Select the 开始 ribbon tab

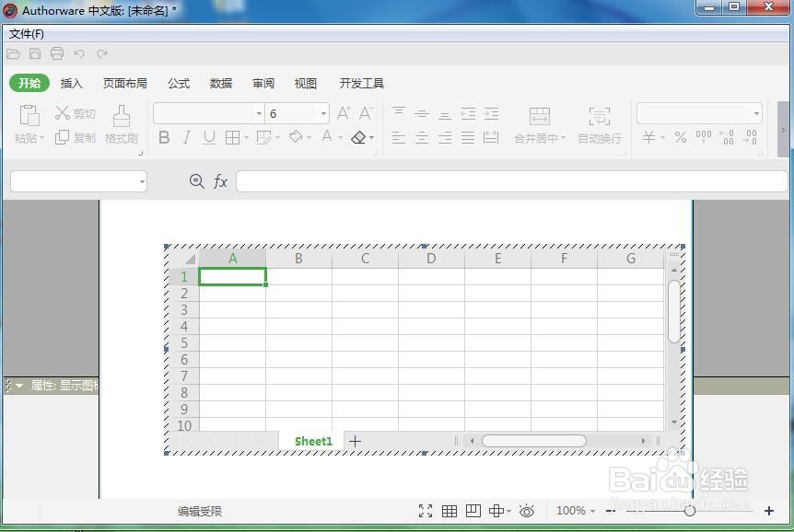point(29,83)
